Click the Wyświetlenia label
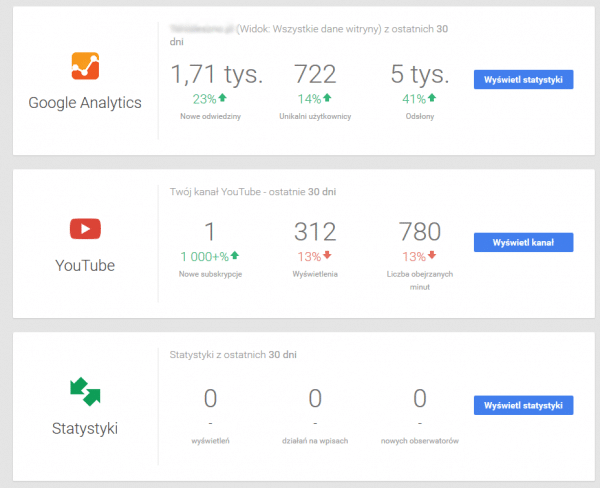 pos(315,274)
